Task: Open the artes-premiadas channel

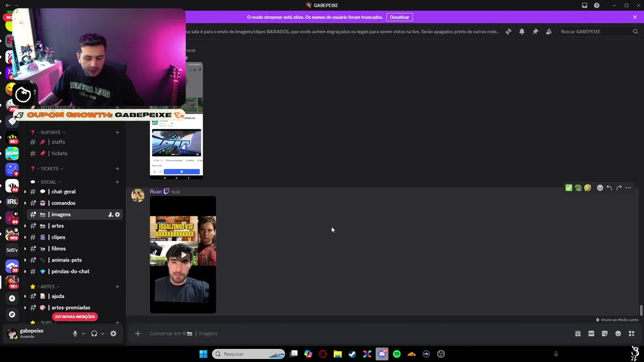Action: coord(75,308)
